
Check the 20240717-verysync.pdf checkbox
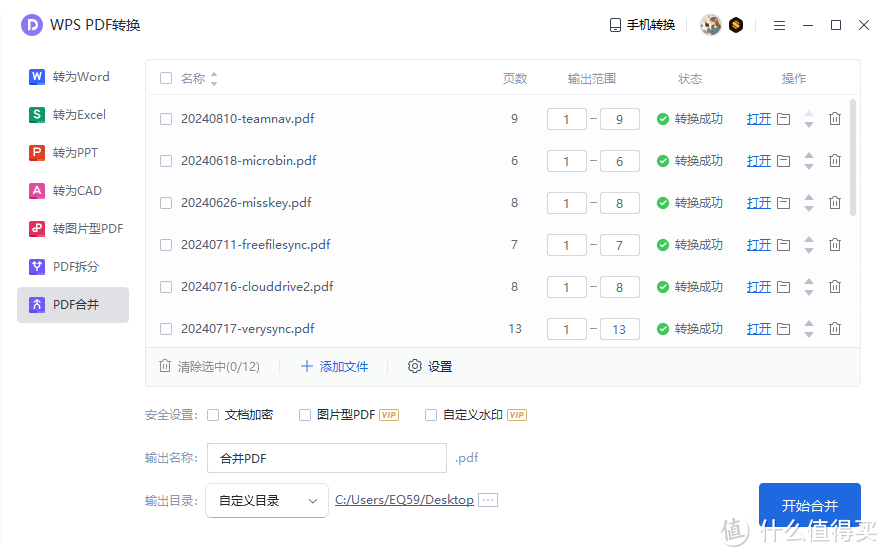(x=166, y=329)
